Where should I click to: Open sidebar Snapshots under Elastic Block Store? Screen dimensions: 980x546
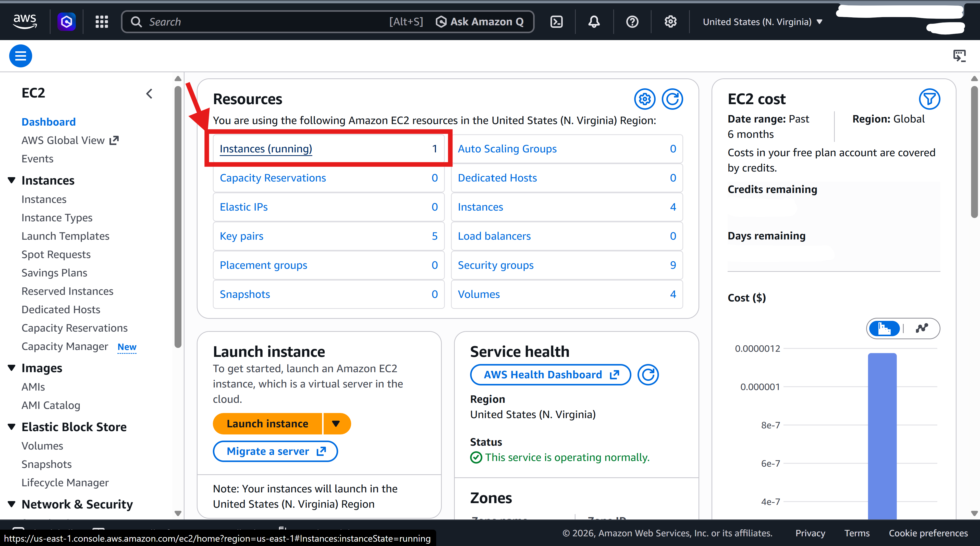point(46,464)
